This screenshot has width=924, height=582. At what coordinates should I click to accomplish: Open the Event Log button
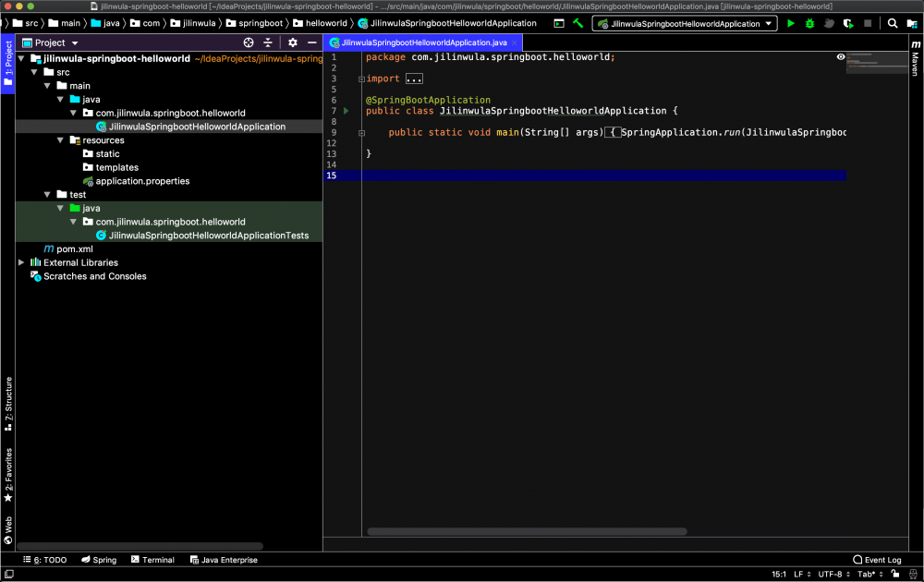tap(877, 560)
